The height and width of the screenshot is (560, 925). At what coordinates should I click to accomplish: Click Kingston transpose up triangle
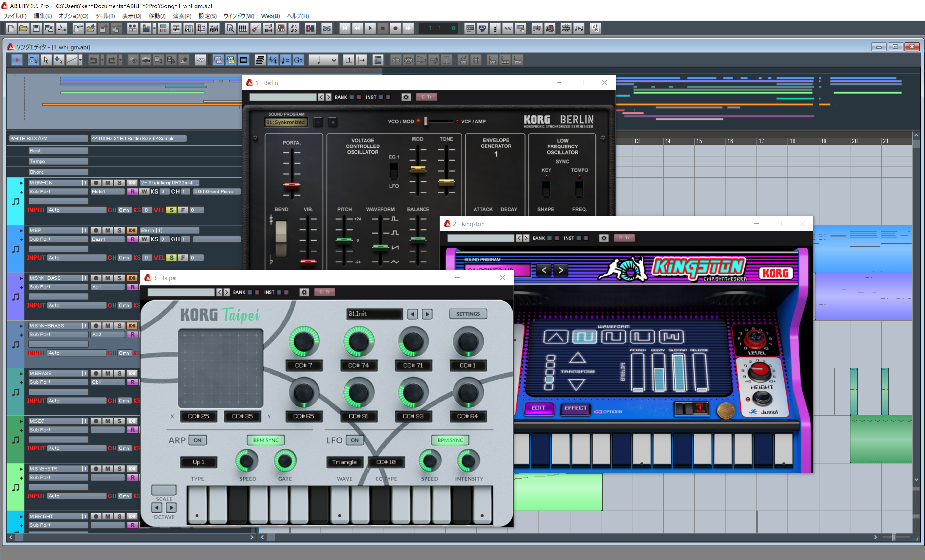pos(577,358)
